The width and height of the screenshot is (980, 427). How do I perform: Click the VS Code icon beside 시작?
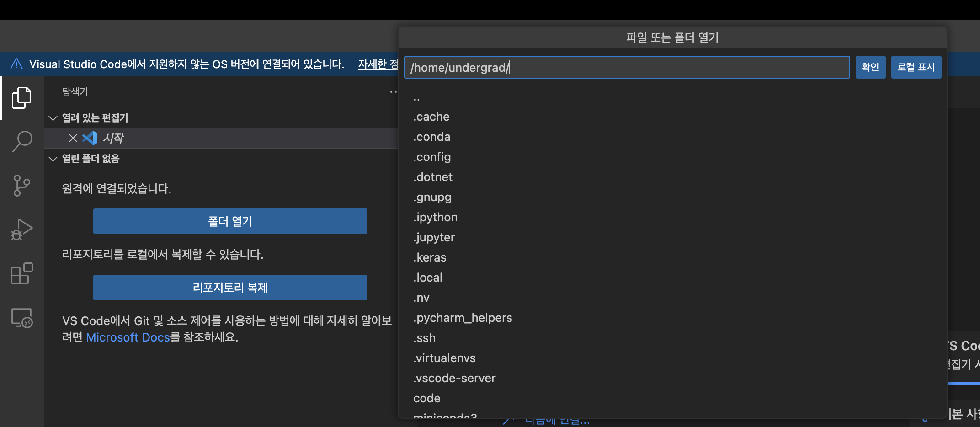point(90,138)
